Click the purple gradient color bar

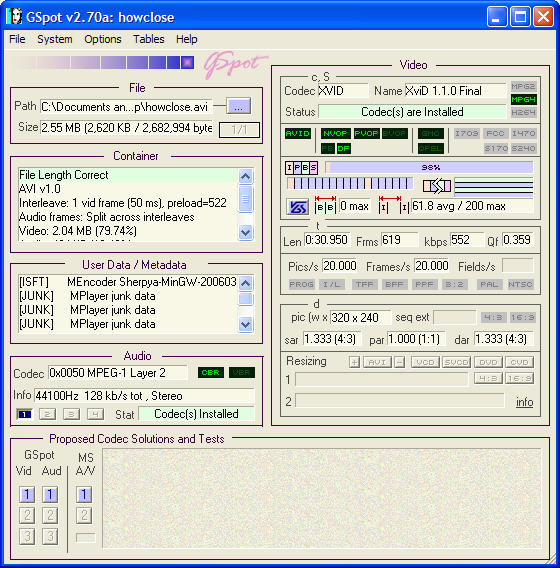point(104,62)
